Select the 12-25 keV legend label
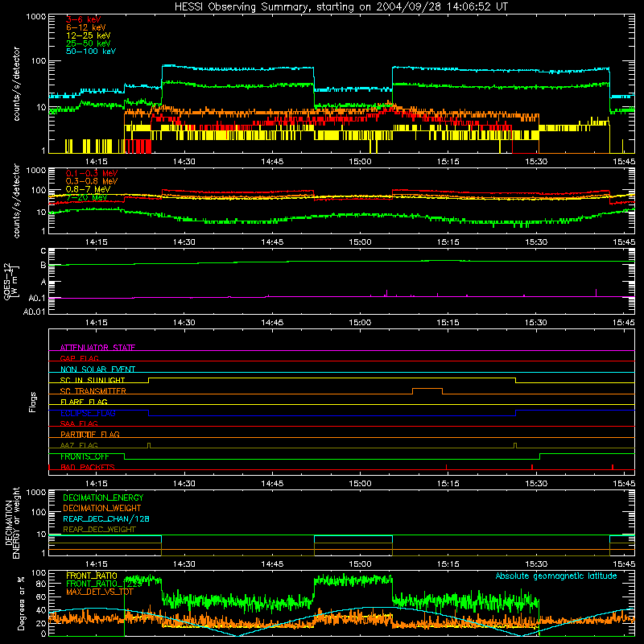This screenshot has width=644, height=644. 88,35
